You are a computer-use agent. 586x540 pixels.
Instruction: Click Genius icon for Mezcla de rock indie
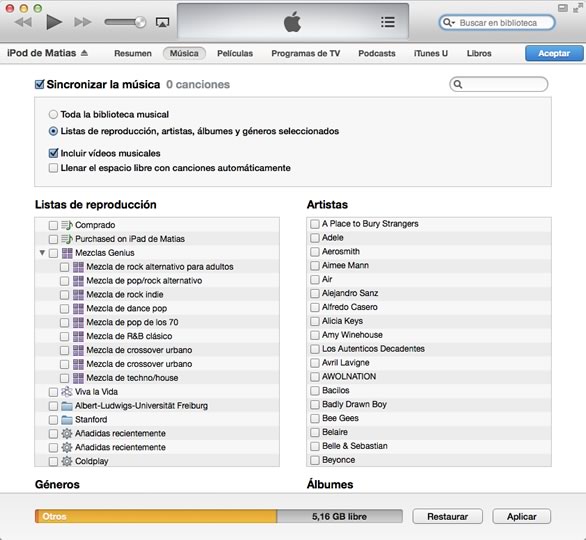click(x=78, y=295)
